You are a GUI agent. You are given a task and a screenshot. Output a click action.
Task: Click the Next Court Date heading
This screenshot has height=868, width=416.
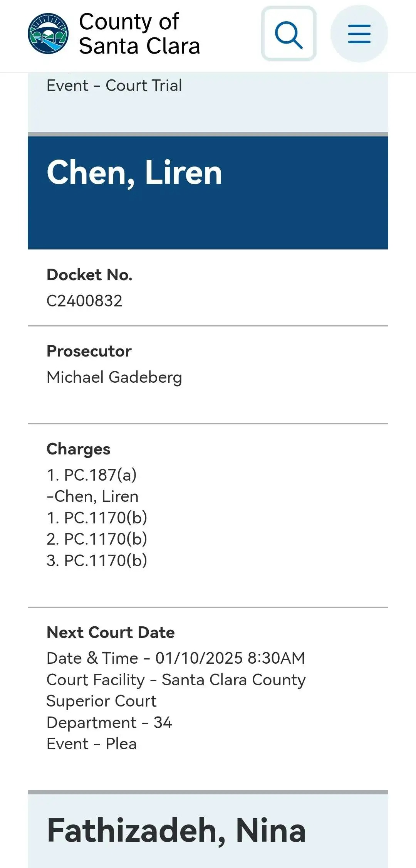(111, 632)
